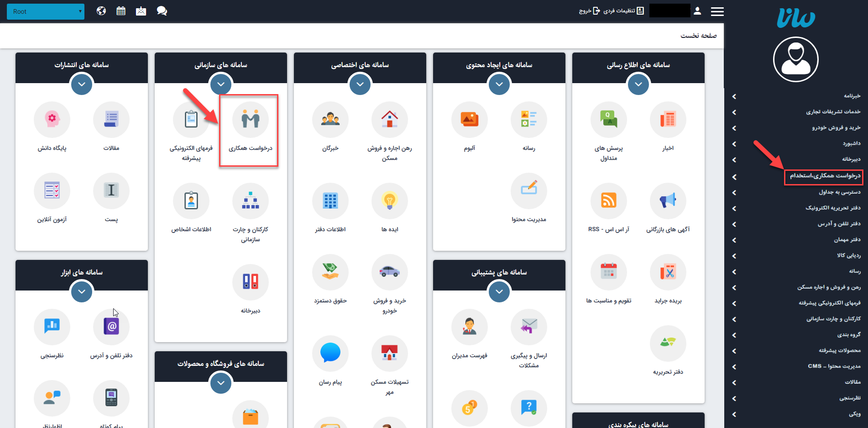Select the کارکنان و چارت سازمانی chart icon
Viewport: 868px width, 428px height.
coord(250,201)
